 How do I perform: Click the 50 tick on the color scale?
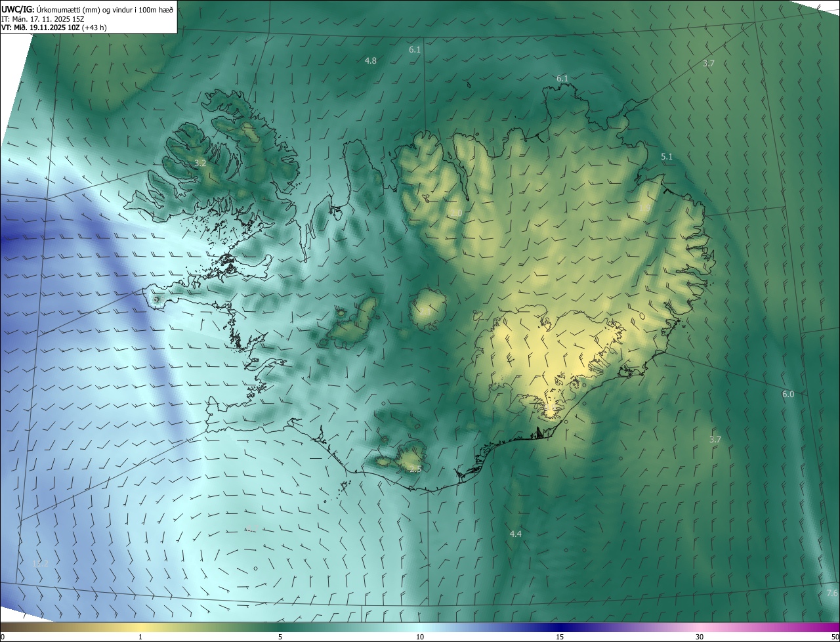click(835, 637)
